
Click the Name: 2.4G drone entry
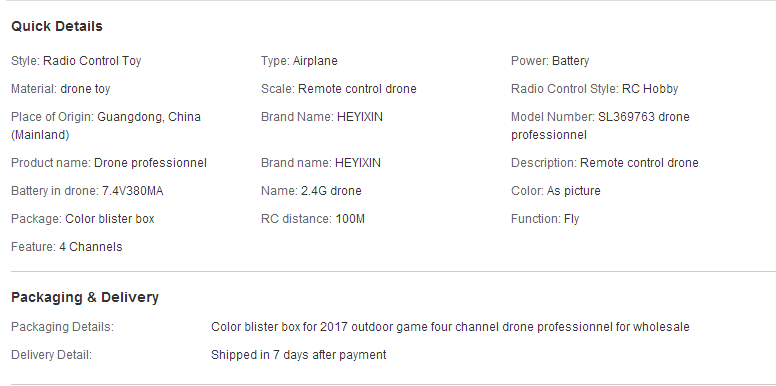click(x=311, y=191)
